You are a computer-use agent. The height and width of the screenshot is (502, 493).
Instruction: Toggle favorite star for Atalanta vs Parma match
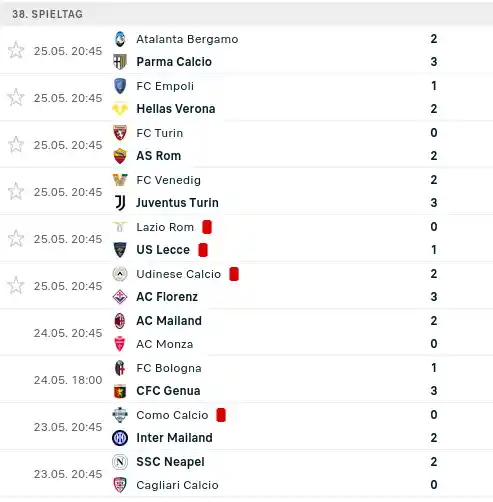[x=16, y=50]
